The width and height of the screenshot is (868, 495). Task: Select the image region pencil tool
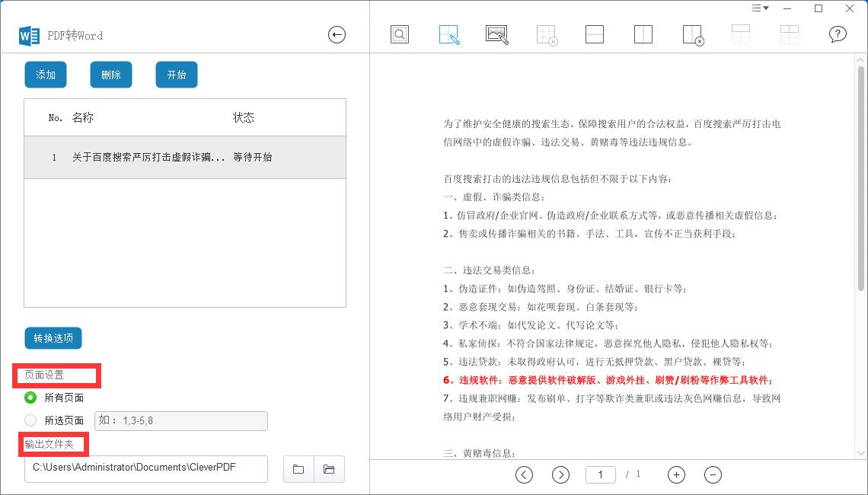(497, 35)
